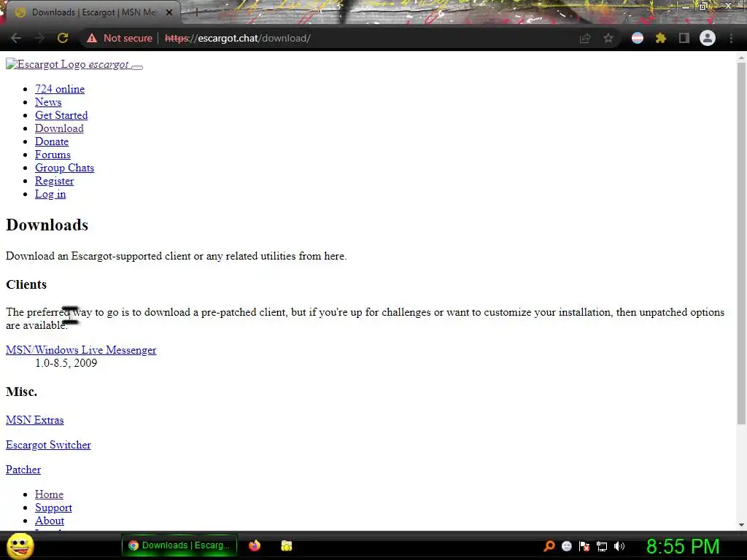747x560 pixels.
Task: Visit the Forums link
Action: point(53,155)
